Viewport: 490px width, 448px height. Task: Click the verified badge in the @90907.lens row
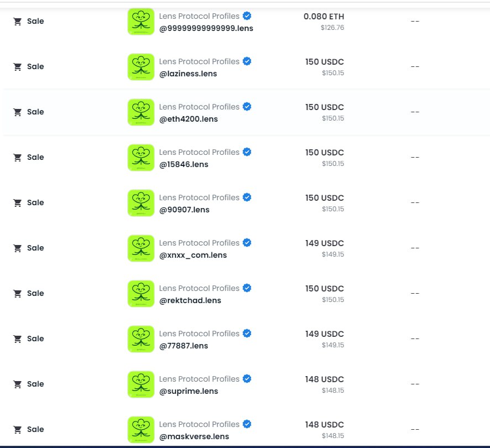(x=247, y=197)
